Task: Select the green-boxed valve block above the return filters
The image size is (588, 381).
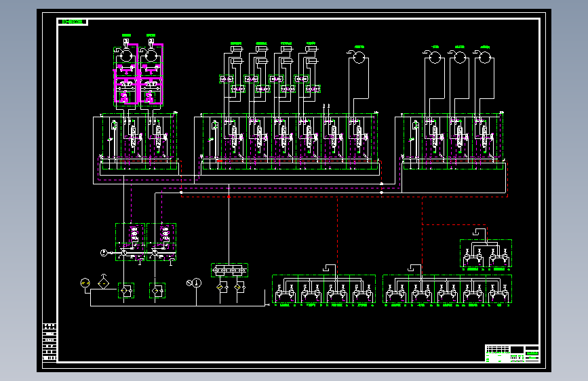Action: click(229, 270)
